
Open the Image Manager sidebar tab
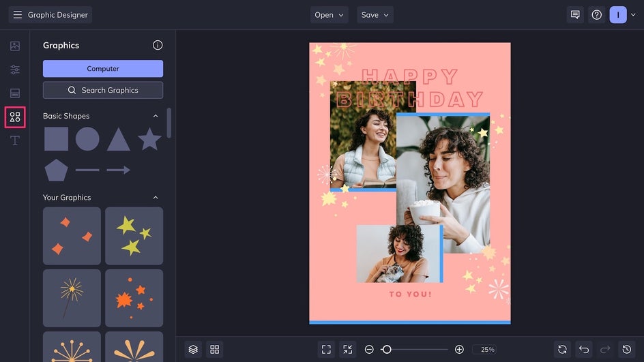coord(15,46)
